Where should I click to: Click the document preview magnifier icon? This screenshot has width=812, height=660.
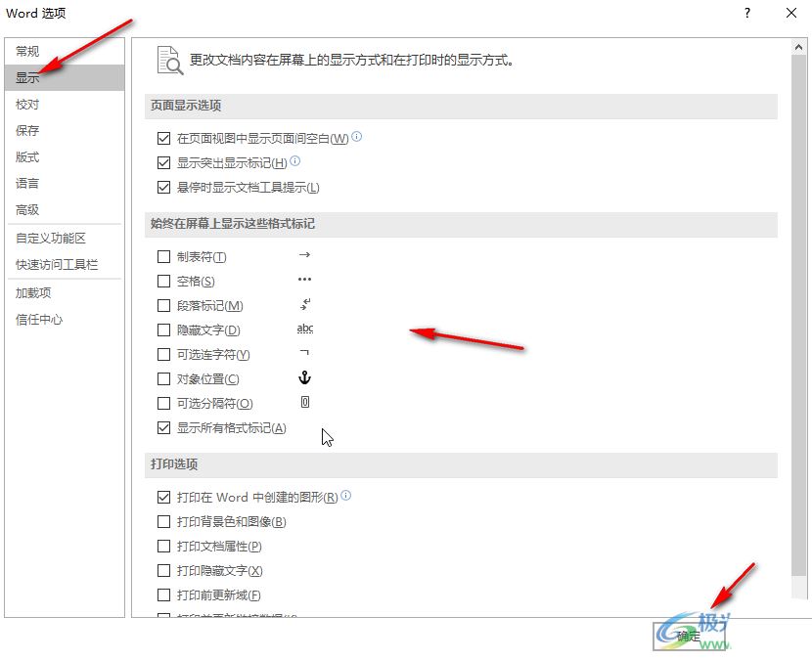coord(170,60)
